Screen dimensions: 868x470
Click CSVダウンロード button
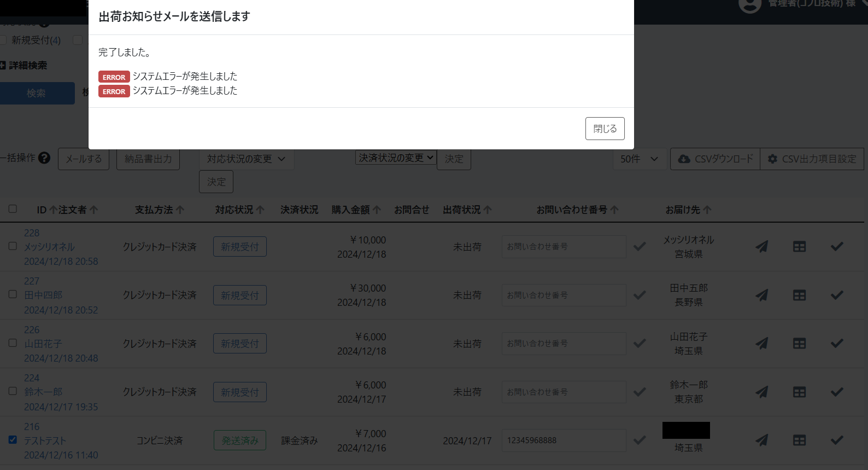pos(715,159)
